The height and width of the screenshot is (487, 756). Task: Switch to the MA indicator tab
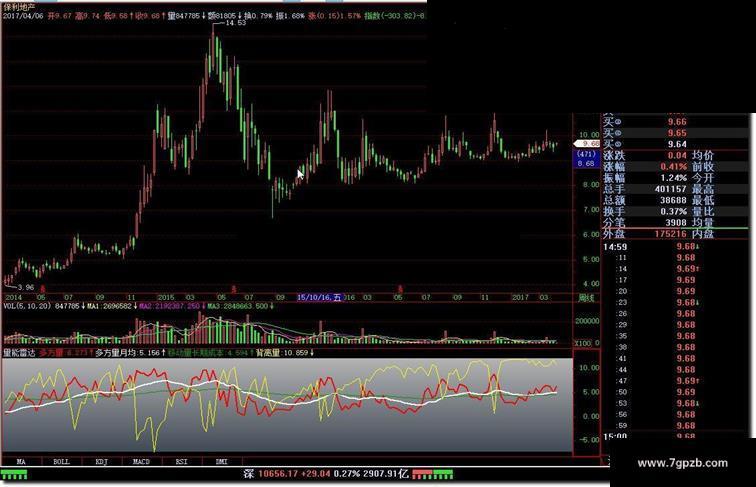21,461
